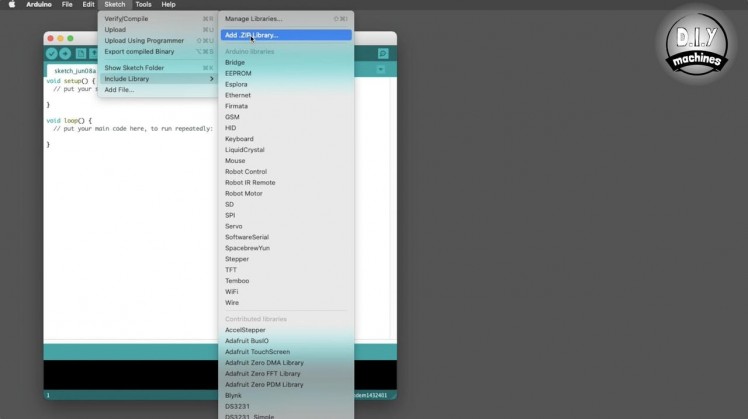Click the New sketch toolbar icon
The width and height of the screenshot is (748, 419).
tap(81, 54)
